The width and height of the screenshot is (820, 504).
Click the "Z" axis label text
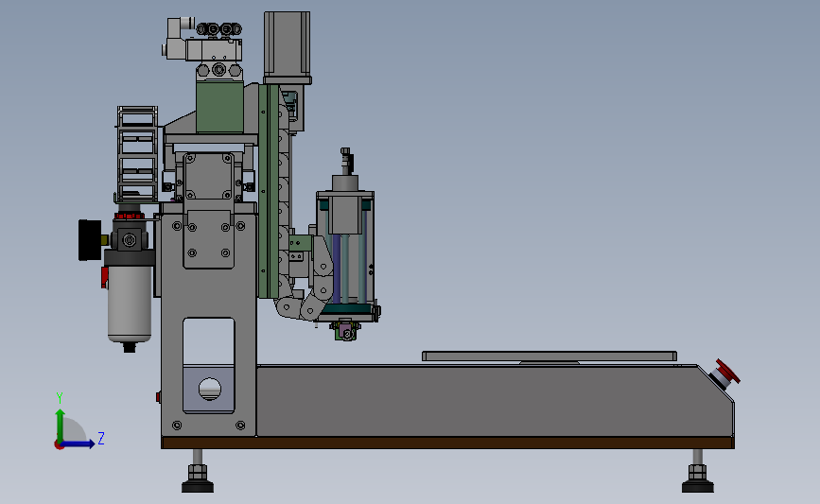tap(101, 438)
